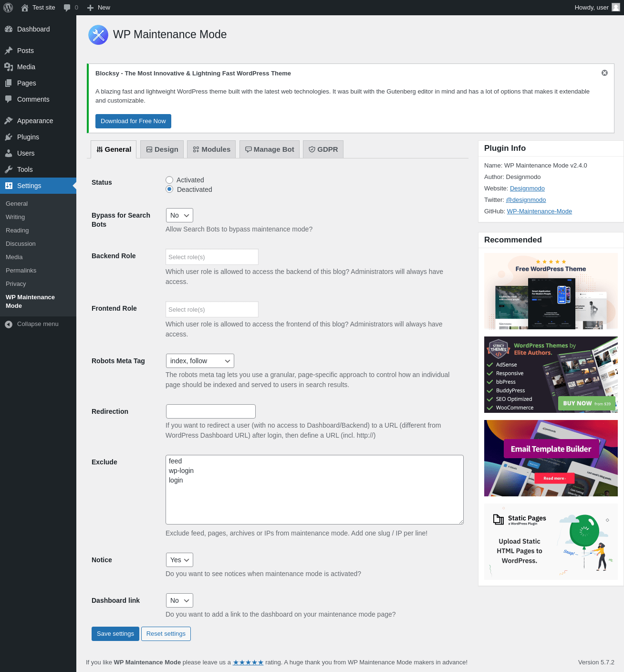Switch to the Manage Bot tab
The height and width of the screenshot is (672, 624).
coord(270,149)
